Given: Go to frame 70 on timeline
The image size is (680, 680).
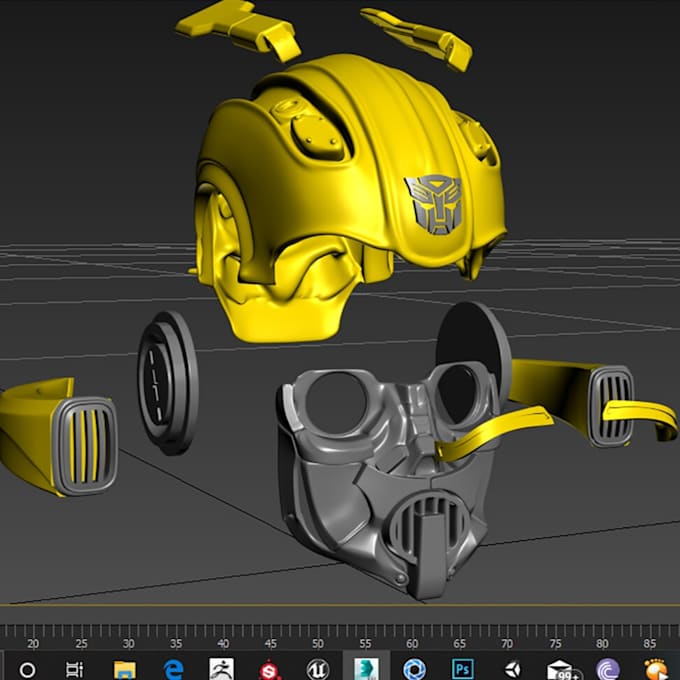Looking at the screenshot, I should click(x=507, y=644).
